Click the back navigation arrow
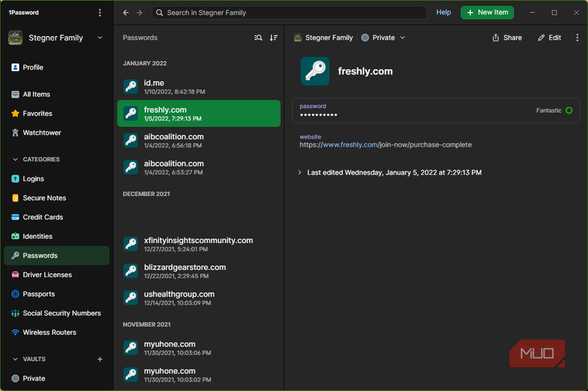 click(x=126, y=13)
